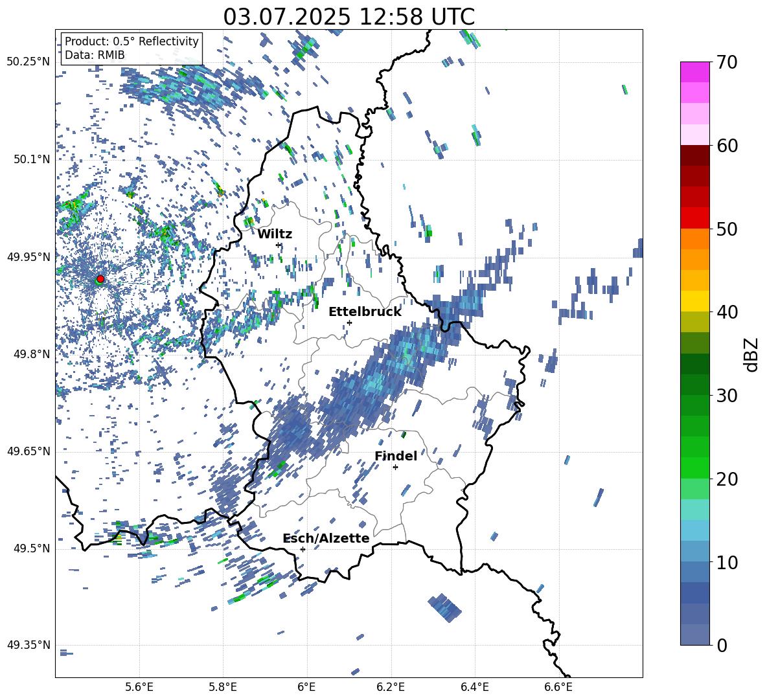Image resolution: width=767 pixels, height=700 pixels.
Task: Pick the dark maroon swatch below 60 dBZ
Action: [x=694, y=156]
